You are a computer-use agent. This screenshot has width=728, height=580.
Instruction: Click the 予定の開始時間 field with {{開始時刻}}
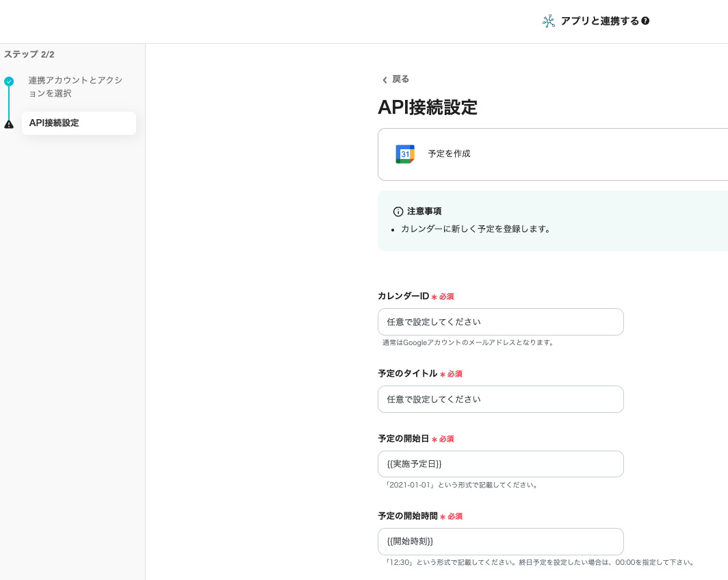point(500,541)
